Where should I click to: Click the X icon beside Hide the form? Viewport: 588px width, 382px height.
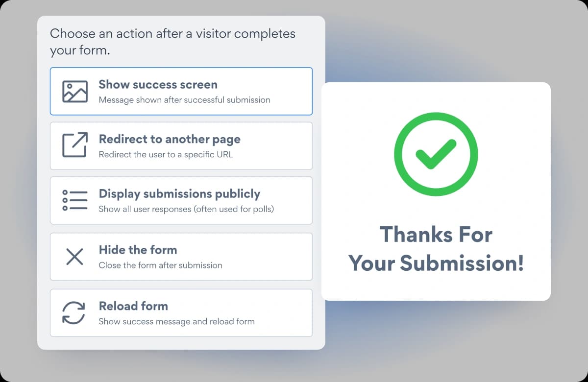(74, 257)
